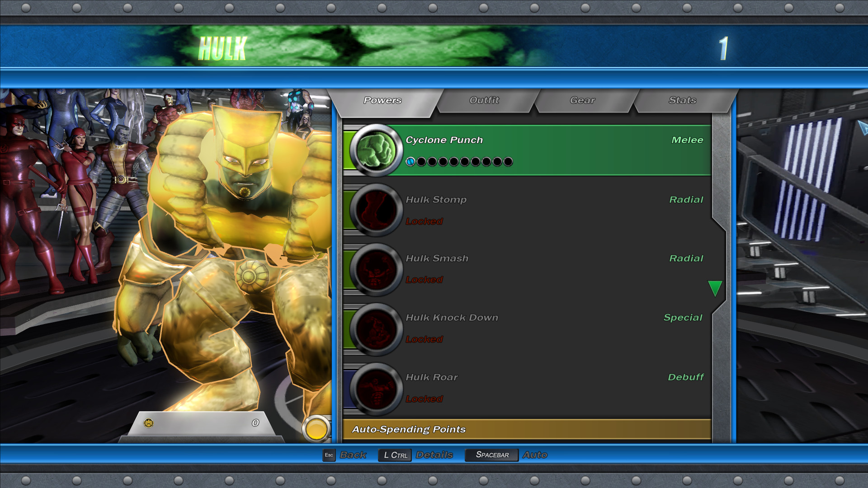This screenshot has width=868, height=488.
Task: Click the green down arrow to reveal more powers
Action: [715, 288]
